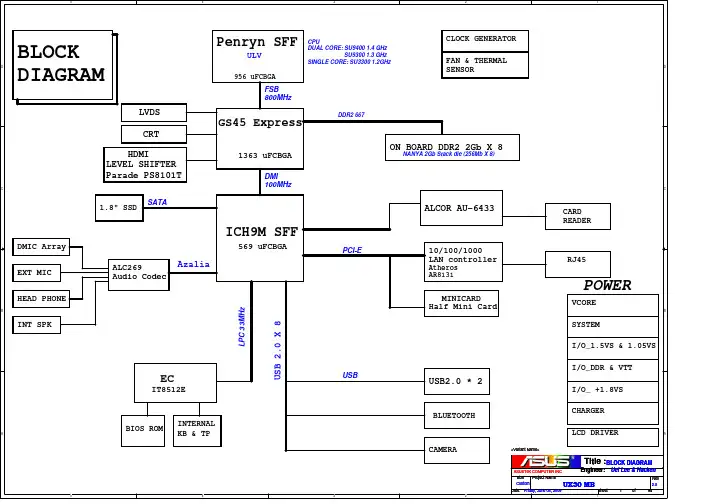Click the VCORE entry under POWER
The height and width of the screenshot is (504, 713).
[x=612, y=304]
